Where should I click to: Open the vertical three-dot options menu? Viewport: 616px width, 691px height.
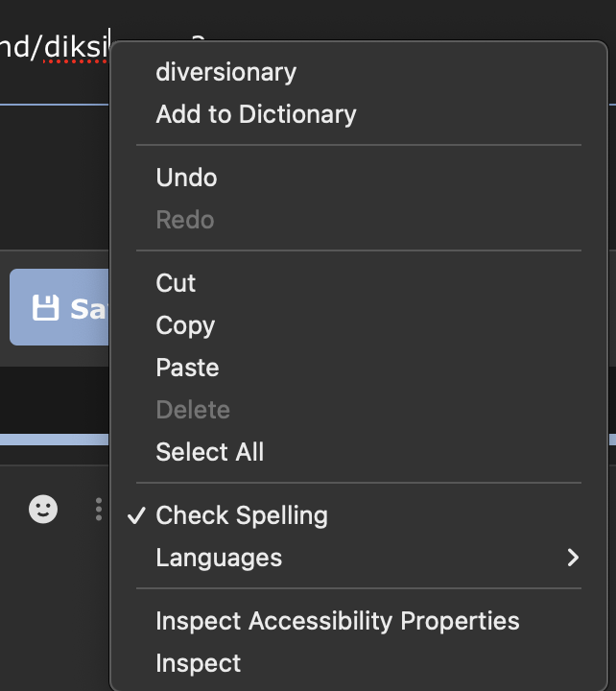tap(98, 510)
